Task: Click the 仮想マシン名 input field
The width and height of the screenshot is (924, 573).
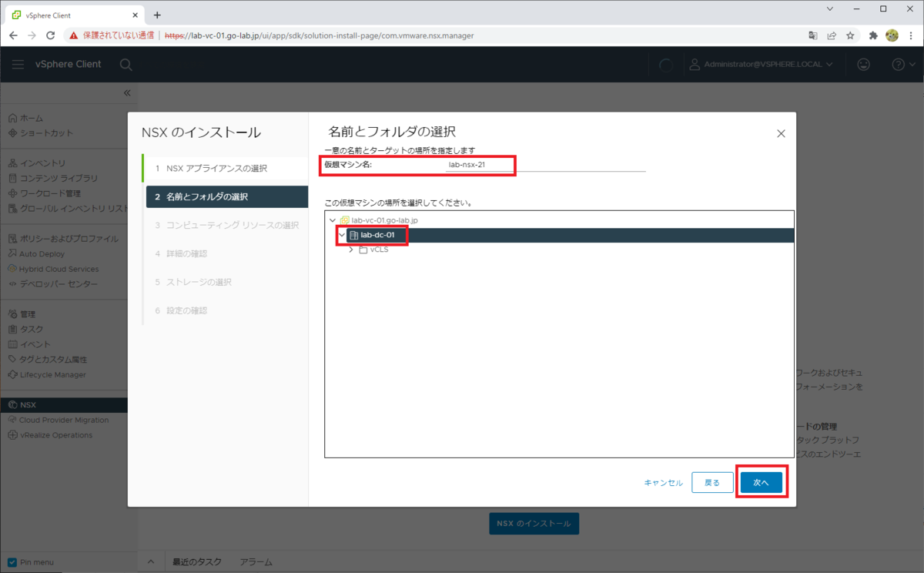Action: click(545, 165)
